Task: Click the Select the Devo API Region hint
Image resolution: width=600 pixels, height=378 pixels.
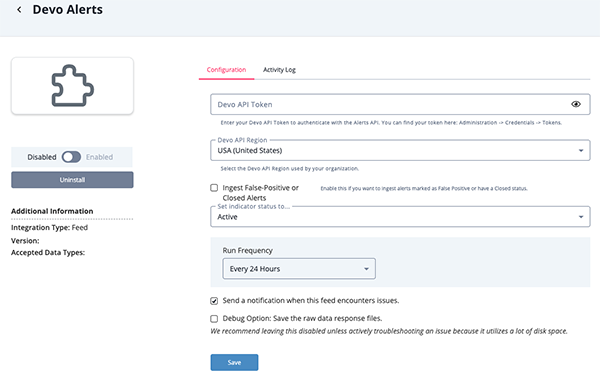Action: pyautogui.click(x=290, y=168)
